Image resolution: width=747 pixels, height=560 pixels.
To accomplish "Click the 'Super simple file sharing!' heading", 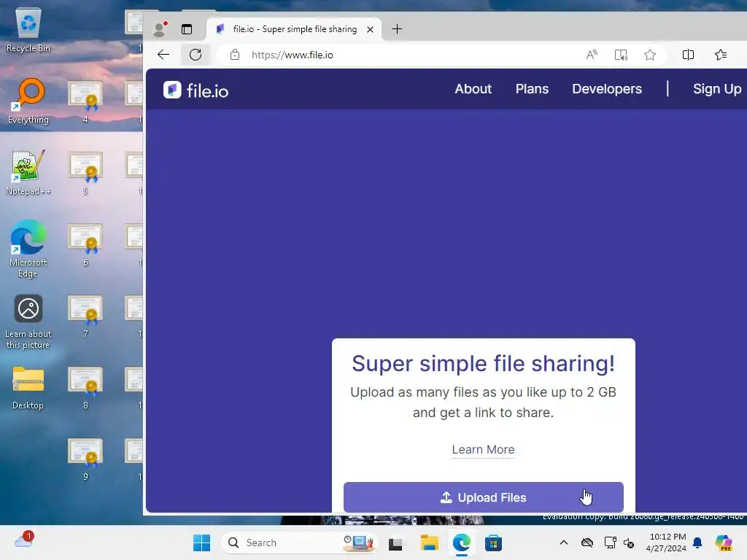I will (483, 363).
